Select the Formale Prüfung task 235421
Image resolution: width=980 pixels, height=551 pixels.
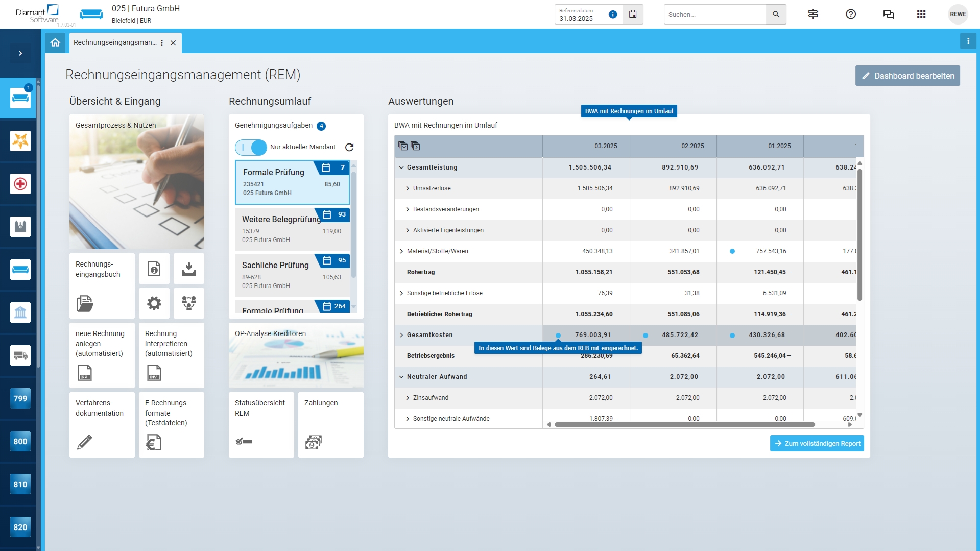click(292, 182)
